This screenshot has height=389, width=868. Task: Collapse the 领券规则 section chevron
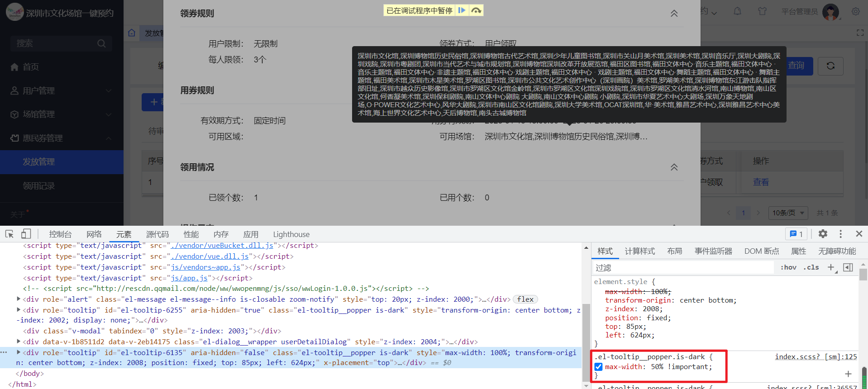click(674, 14)
